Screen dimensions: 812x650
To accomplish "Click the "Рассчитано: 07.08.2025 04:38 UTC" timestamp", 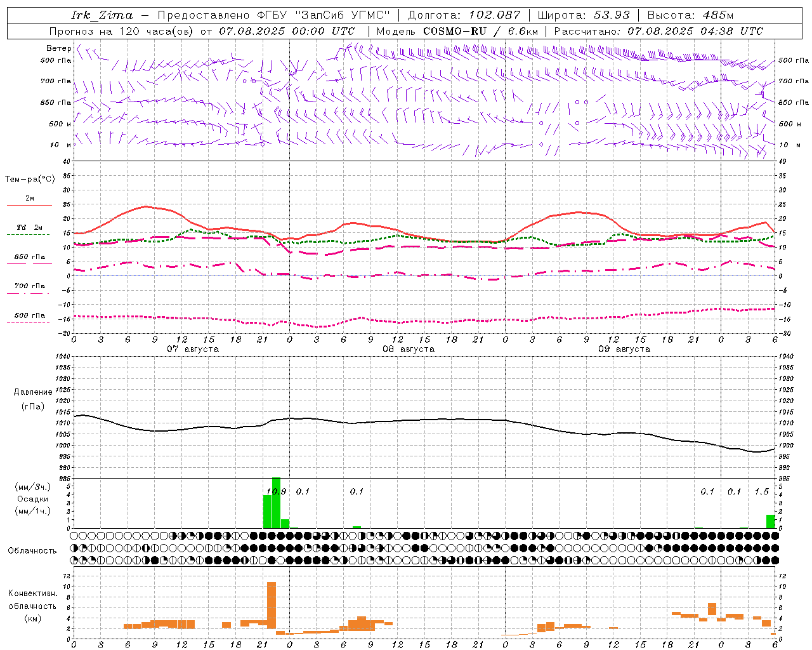I will pyautogui.click(x=658, y=31).
